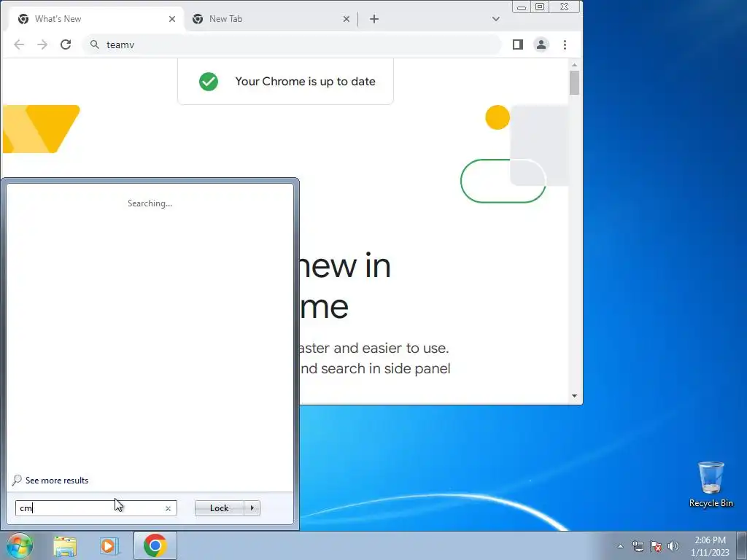The height and width of the screenshot is (560, 747).
Task: Open Chrome's three-dot menu
Action: click(x=565, y=44)
